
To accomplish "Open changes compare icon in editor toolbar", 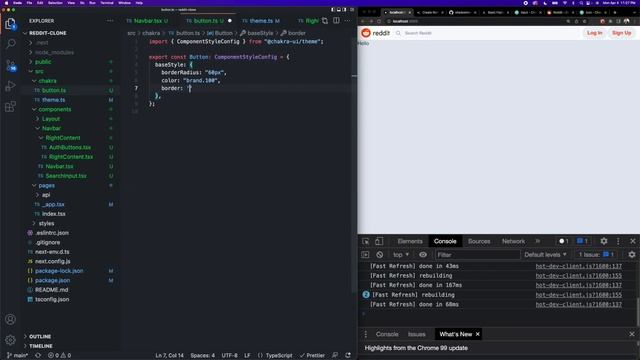I will tap(325, 20).
